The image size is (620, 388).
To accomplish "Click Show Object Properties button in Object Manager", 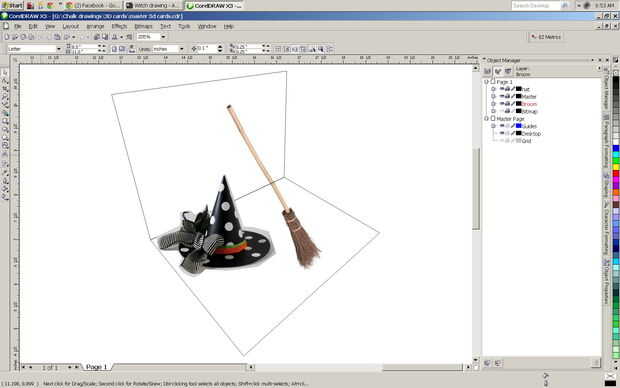I will click(488, 71).
